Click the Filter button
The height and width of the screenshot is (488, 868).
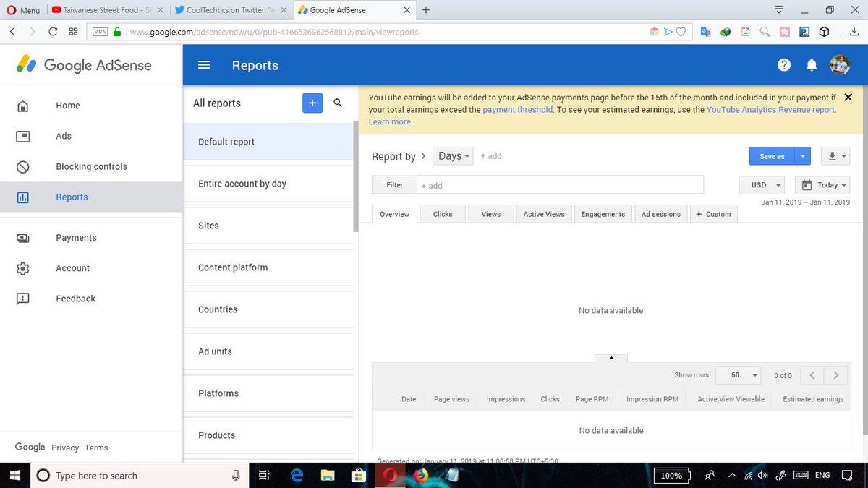point(394,185)
